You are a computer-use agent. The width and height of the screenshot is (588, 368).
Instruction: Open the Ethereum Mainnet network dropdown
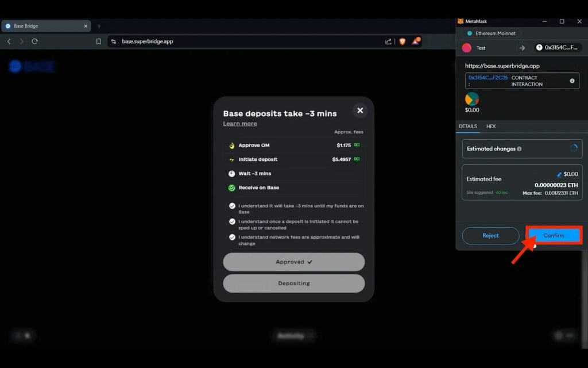492,33
